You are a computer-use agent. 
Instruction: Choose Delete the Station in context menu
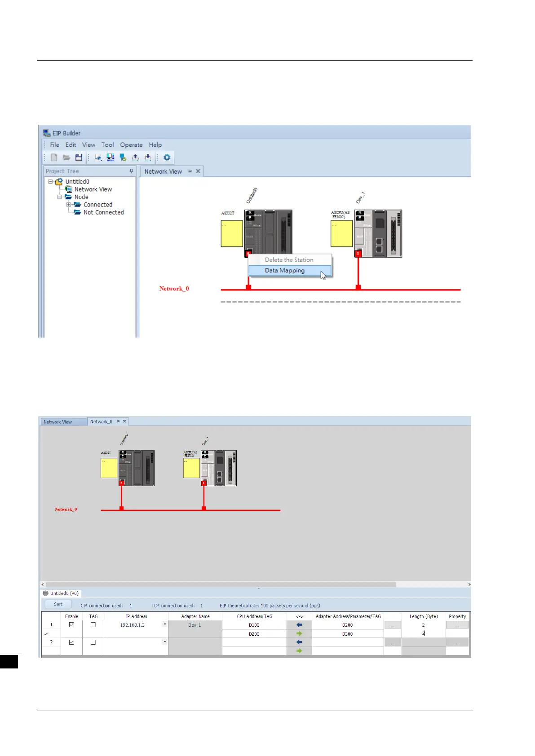click(290, 260)
